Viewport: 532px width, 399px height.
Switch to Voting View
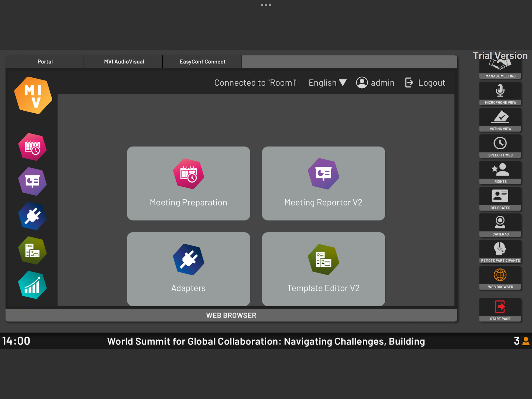click(x=500, y=120)
